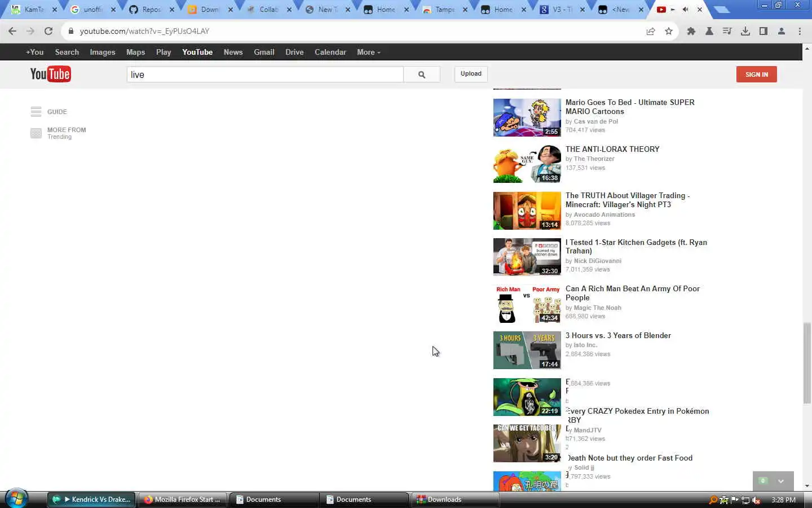Open Mario Goes To Bed video link

pyautogui.click(x=630, y=107)
